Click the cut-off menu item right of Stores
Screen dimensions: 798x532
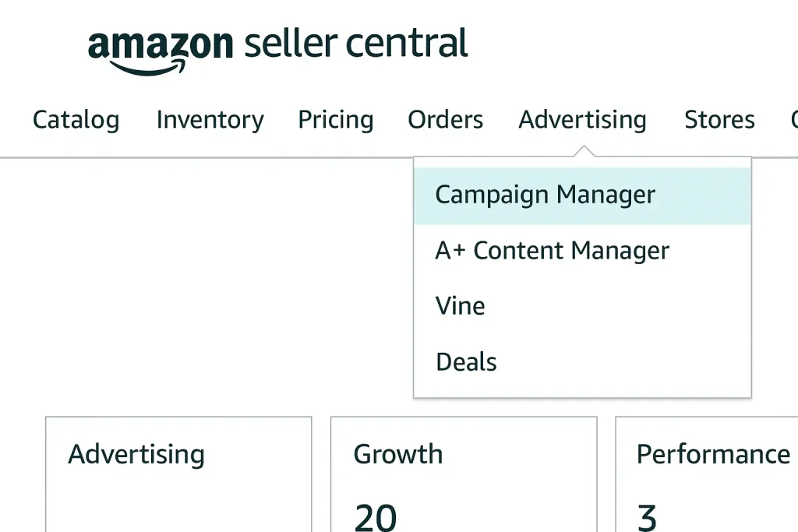click(x=793, y=120)
